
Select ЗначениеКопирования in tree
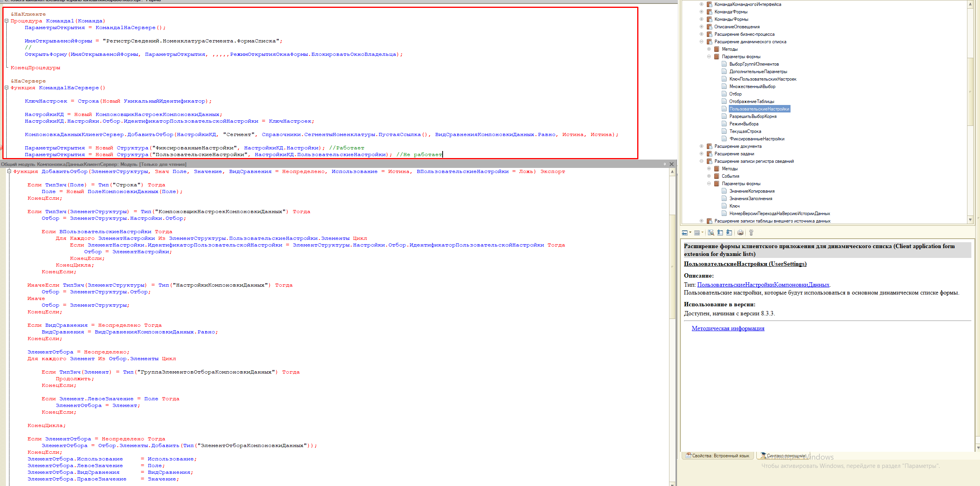point(752,191)
